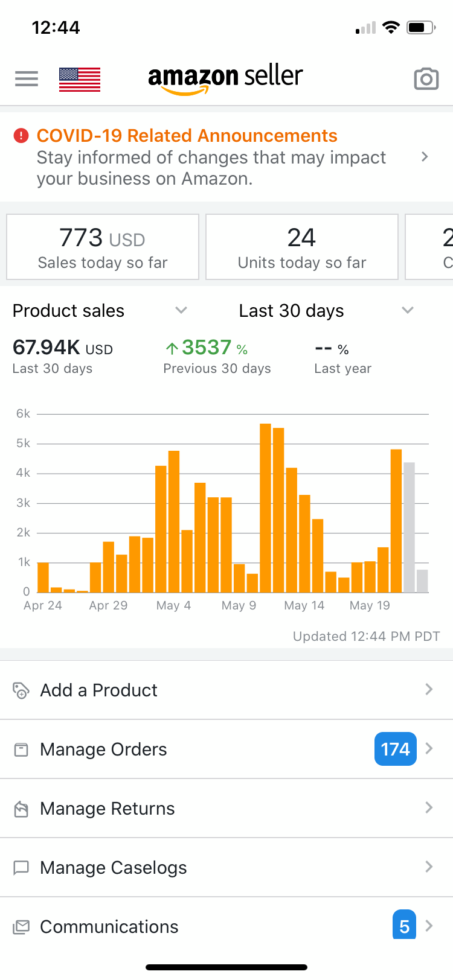Tap the Communications envelope icon
The image size is (453, 980).
(21, 927)
